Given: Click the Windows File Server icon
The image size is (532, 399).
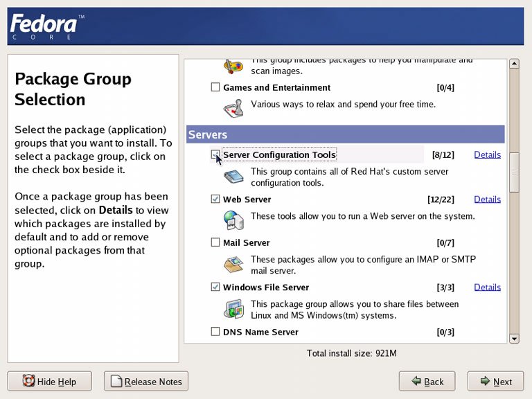Looking at the screenshot, I should (233, 308).
